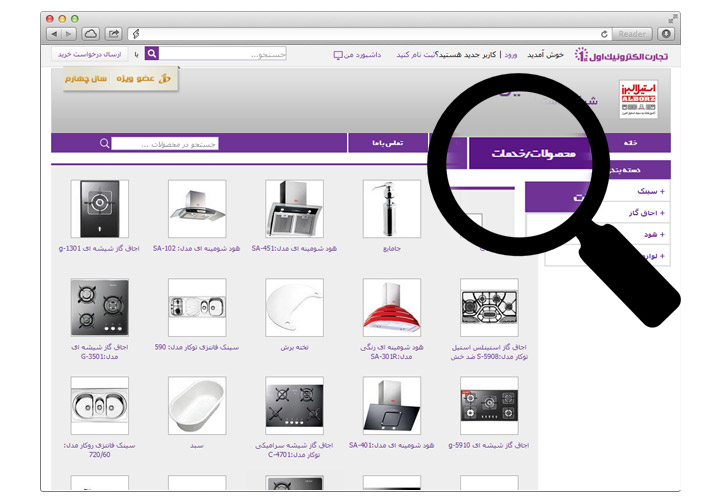Open the downloads icon beside Reader
Screen dimensions: 704x500
click(666, 34)
